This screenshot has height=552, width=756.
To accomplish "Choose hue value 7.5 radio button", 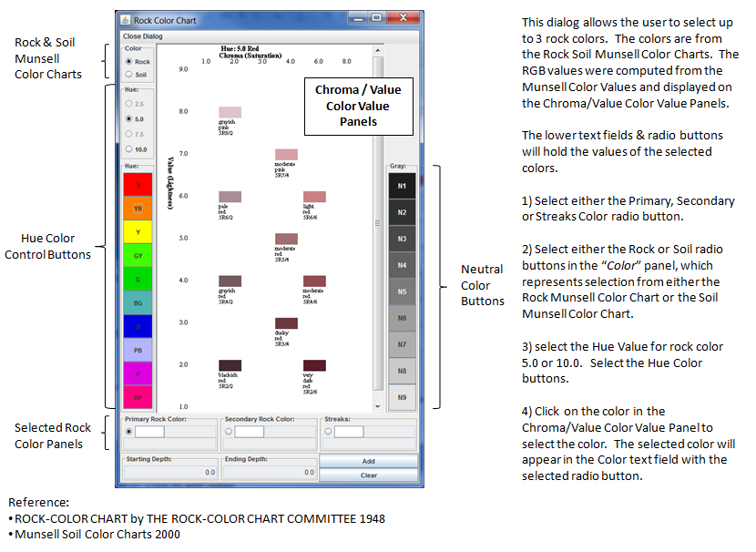I will (x=128, y=134).
